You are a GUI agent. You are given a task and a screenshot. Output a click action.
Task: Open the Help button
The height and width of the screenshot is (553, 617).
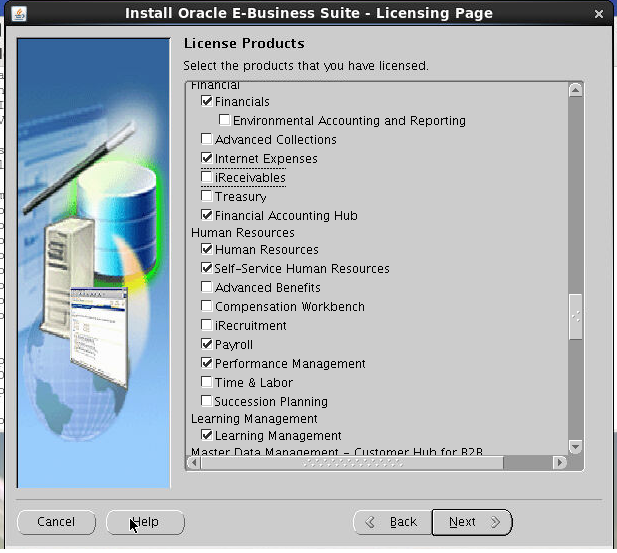(x=145, y=522)
